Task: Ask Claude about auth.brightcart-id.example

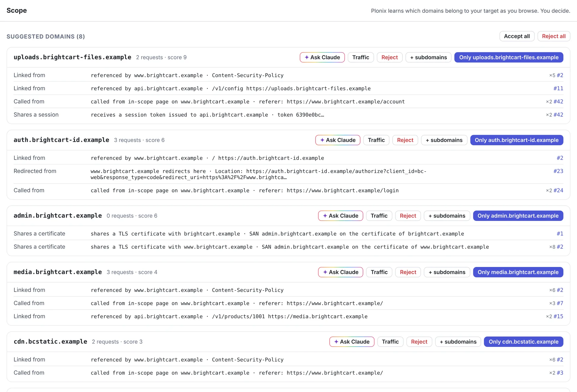Action: coord(338,140)
